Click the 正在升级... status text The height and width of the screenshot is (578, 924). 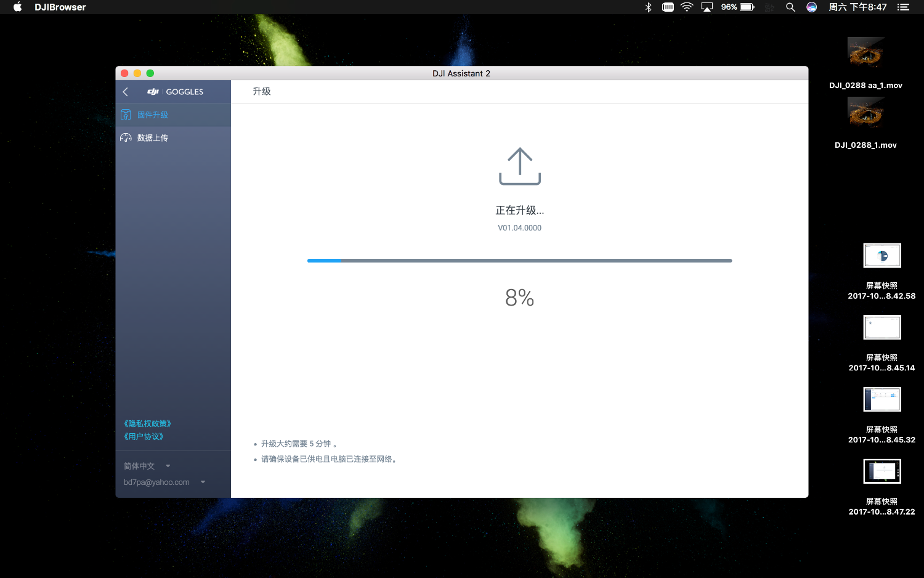520,211
